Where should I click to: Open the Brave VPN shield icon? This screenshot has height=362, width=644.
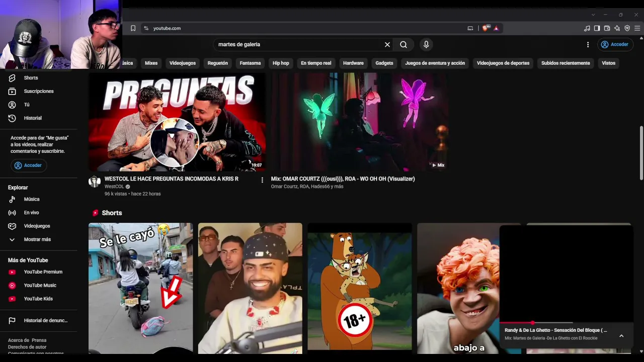pyautogui.click(x=627, y=28)
